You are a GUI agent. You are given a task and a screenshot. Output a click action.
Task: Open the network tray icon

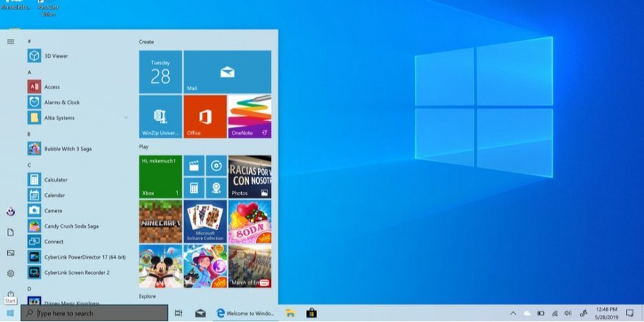point(555,313)
